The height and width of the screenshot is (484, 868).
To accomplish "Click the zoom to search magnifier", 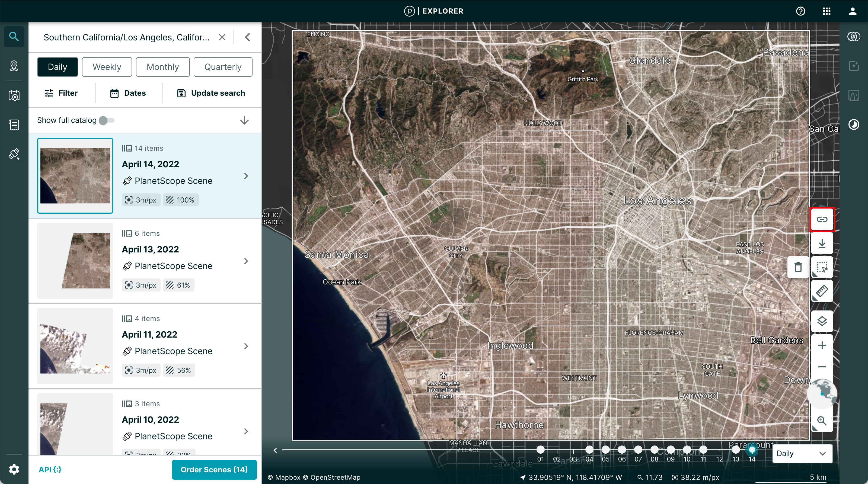I will point(822,421).
